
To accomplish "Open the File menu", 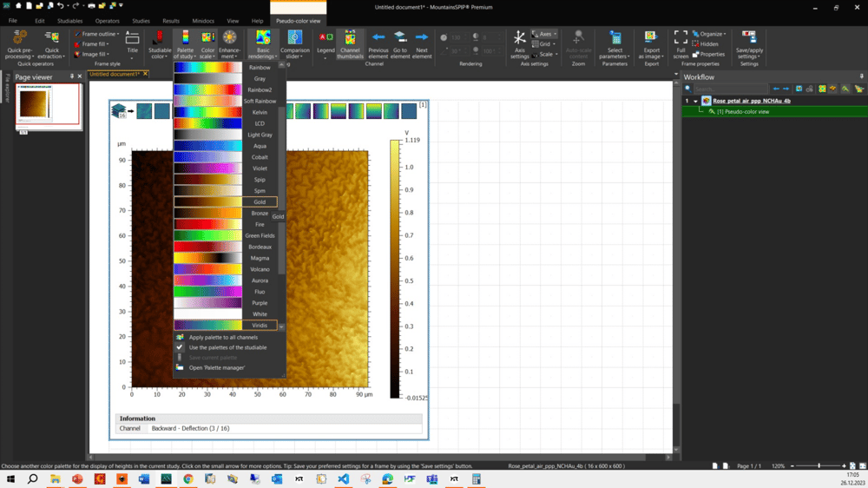I will point(13,21).
